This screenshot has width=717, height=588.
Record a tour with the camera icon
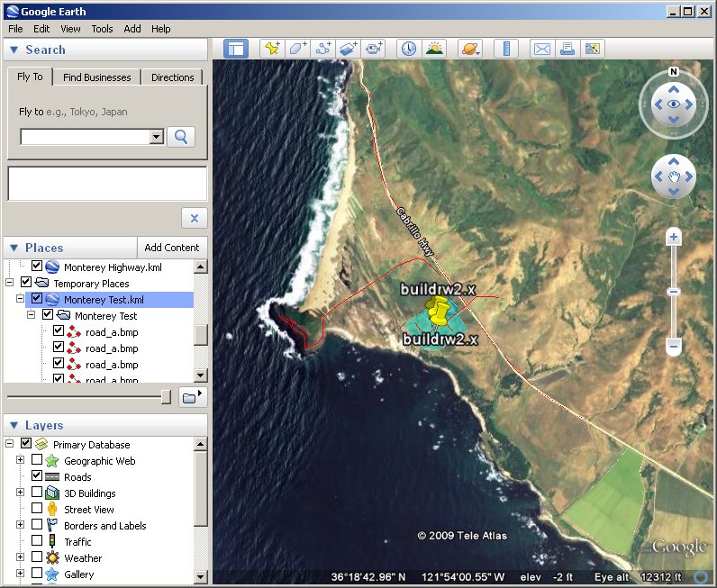(x=374, y=49)
